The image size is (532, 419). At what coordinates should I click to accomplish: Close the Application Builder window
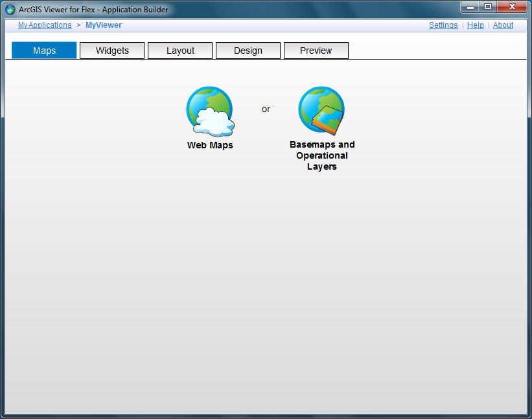[512, 6]
